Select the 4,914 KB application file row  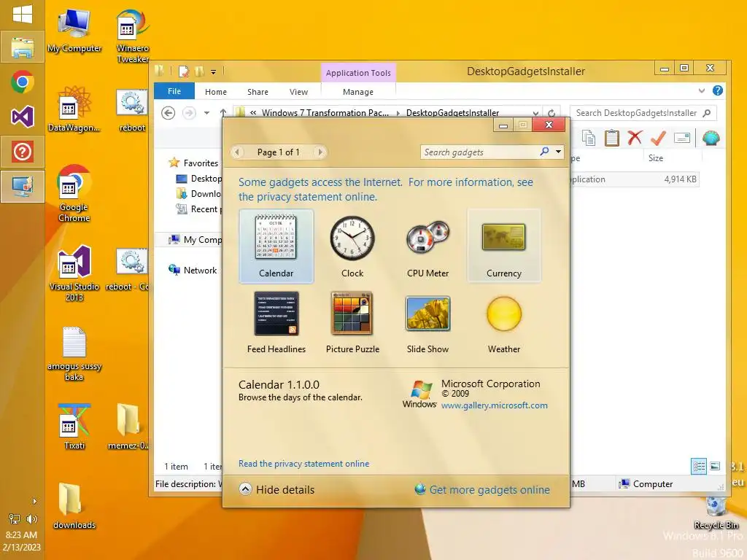(635, 179)
